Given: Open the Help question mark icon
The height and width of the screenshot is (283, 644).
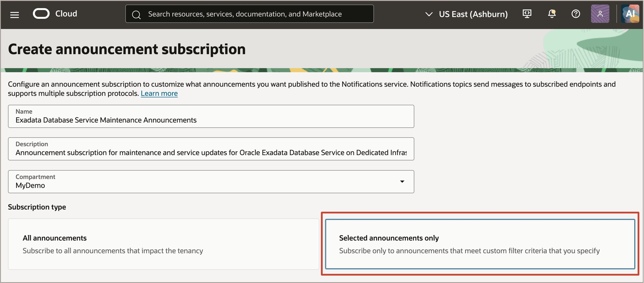Looking at the screenshot, I should coord(576,14).
